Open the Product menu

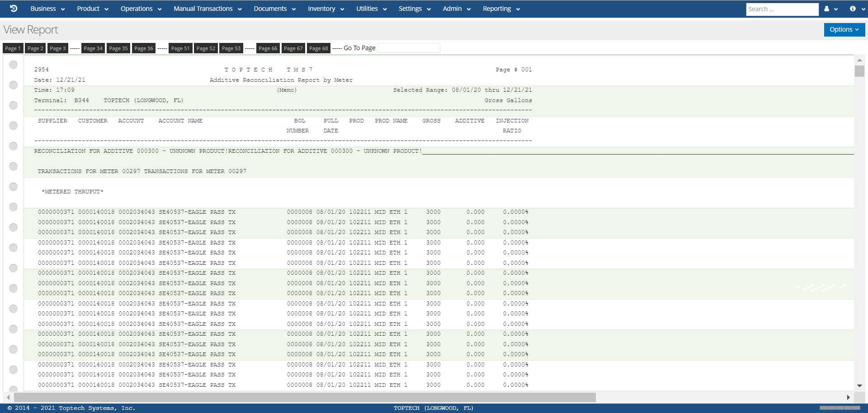pyautogui.click(x=93, y=9)
